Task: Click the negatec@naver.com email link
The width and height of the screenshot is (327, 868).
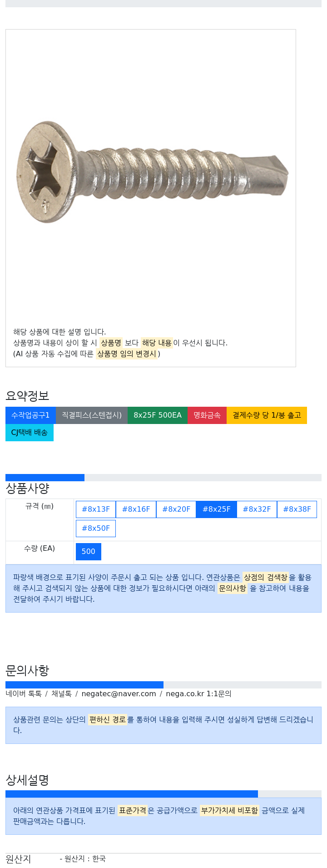Action: point(119,694)
